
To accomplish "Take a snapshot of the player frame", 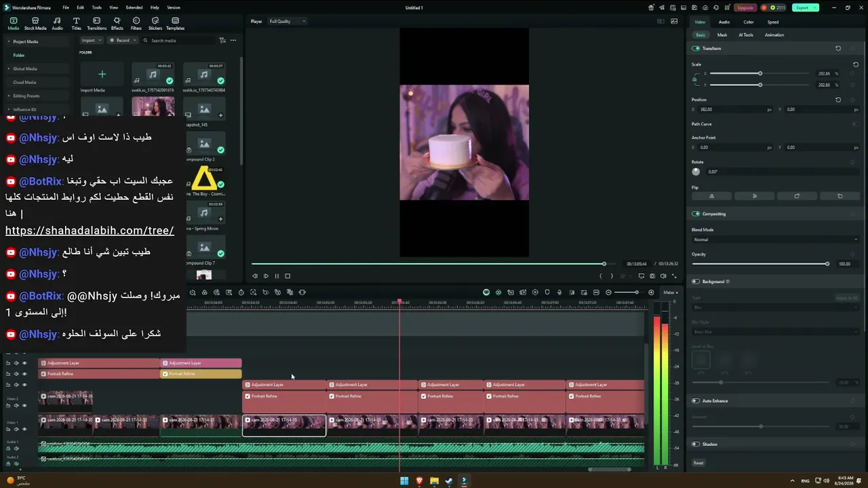I will [652, 276].
